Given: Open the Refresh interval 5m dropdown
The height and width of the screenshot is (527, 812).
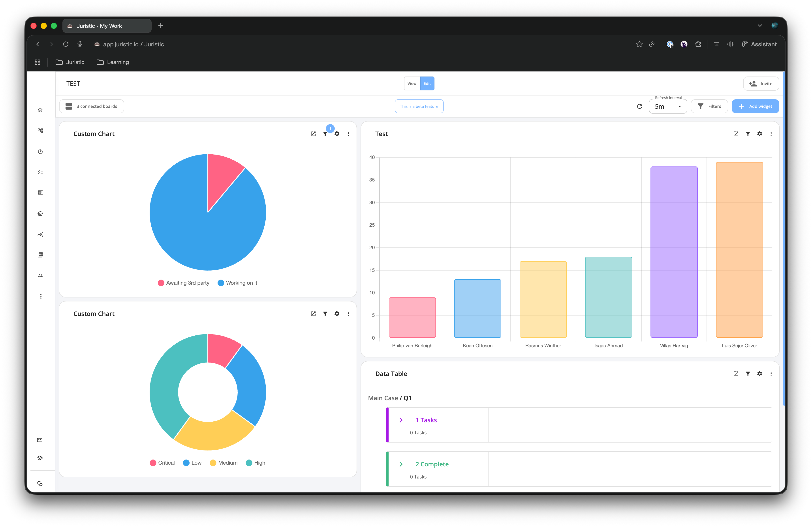Looking at the screenshot, I should click(x=668, y=106).
